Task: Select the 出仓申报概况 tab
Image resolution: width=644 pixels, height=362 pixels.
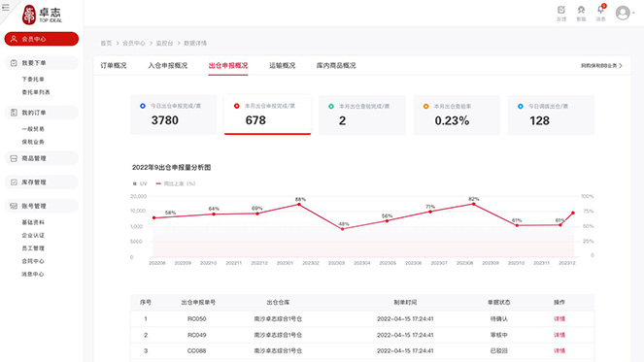Action: pyautogui.click(x=228, y=66)
